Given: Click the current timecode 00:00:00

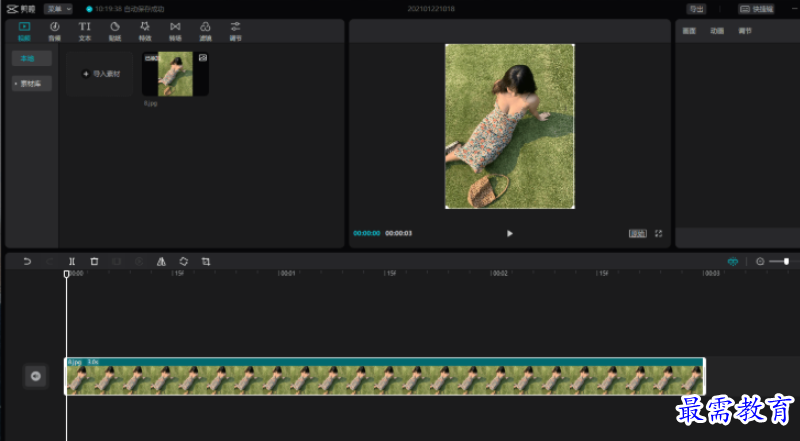Looking at the screenshot, I should pos(367,233).
